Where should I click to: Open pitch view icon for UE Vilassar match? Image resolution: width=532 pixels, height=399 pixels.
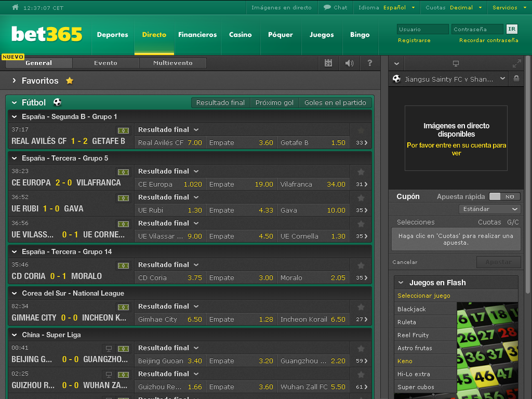[x=123, y=224]
